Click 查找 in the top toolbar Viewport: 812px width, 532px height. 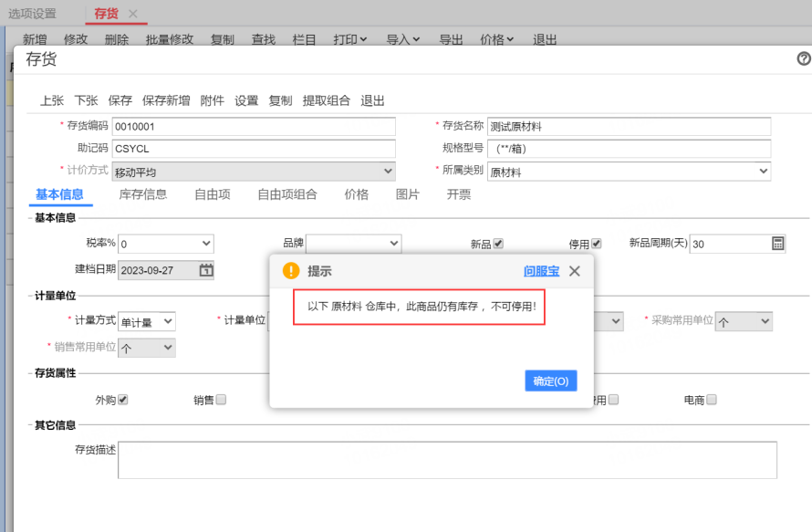(x=264, y=39)
